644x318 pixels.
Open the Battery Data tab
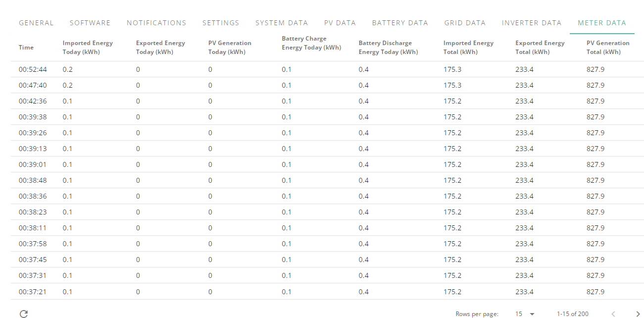click(x=400, y=23)
